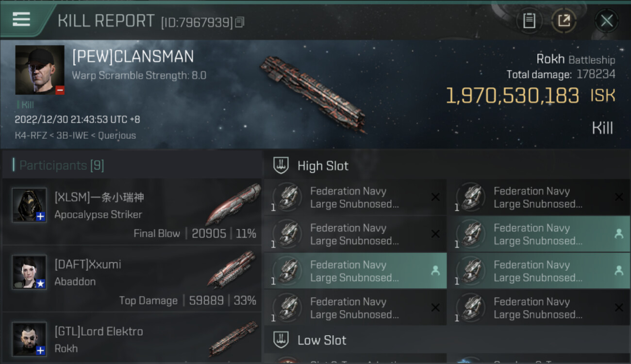This screenshot has width=631, height=364.
Task: Close the kill report window
Action: [606, 20]
